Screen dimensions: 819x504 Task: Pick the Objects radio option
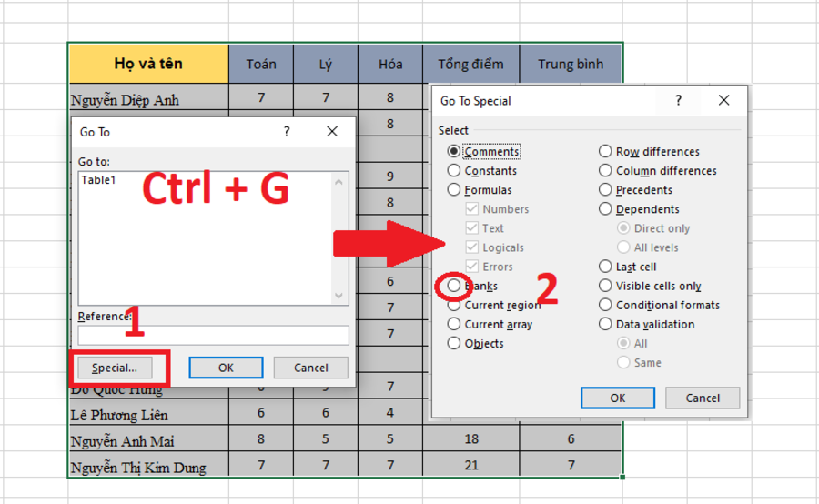pyautogui.click(x=453, y=343)
